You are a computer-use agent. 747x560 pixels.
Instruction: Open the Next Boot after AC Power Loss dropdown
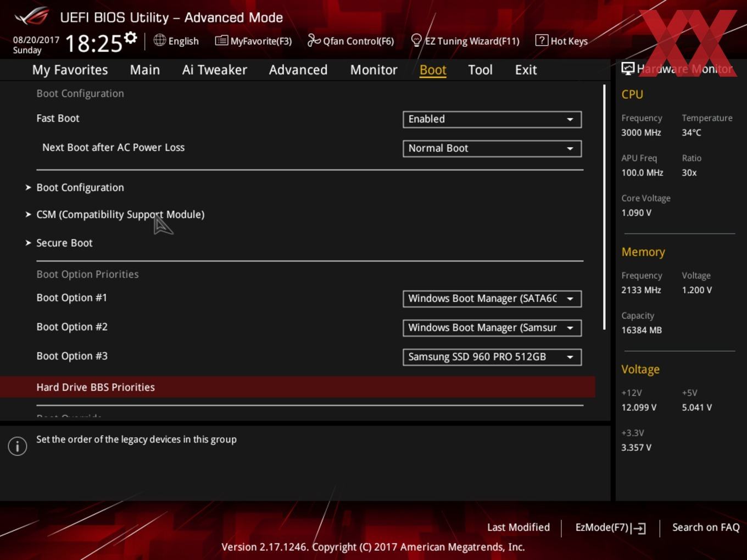[x=492, y=148]
